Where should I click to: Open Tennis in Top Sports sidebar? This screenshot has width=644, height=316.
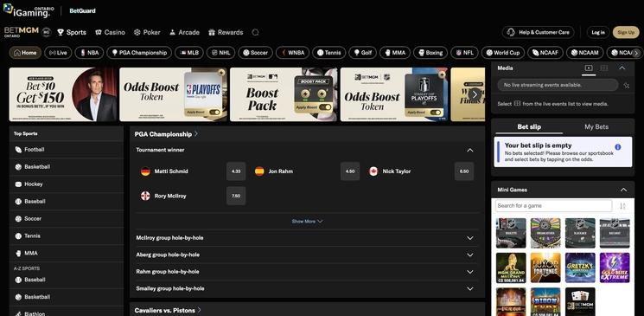(x=66, y=236)
